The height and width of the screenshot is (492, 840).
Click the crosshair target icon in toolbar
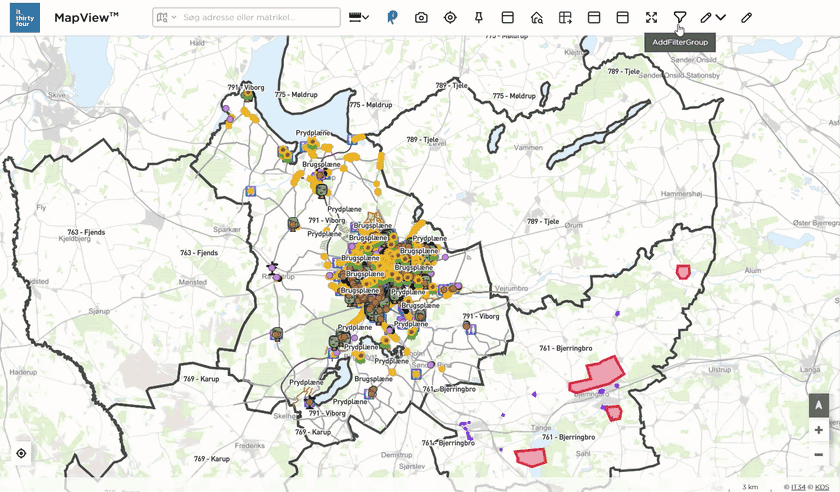click(x=450, y=17)
